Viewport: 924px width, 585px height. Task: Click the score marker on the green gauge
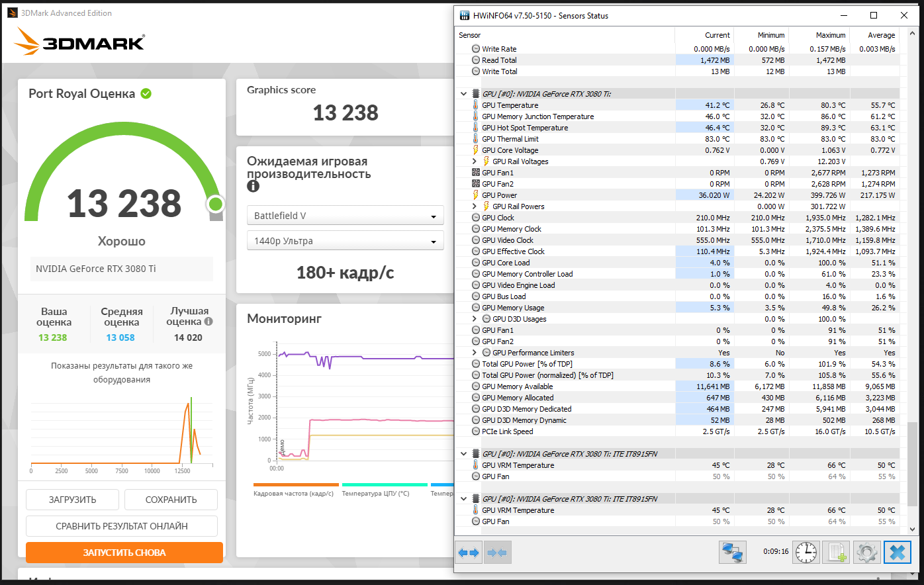pos(216,204)
